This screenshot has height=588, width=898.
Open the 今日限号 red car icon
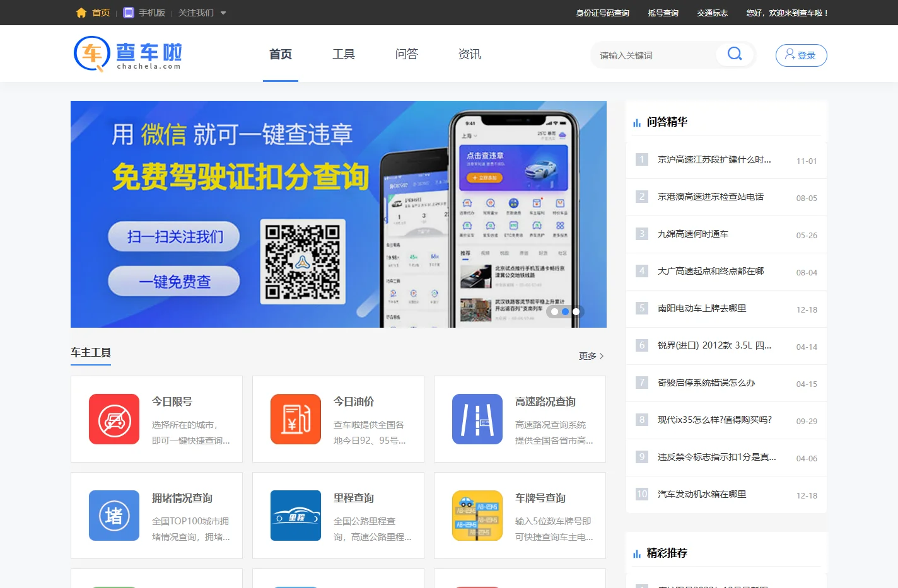pos(114,419)
